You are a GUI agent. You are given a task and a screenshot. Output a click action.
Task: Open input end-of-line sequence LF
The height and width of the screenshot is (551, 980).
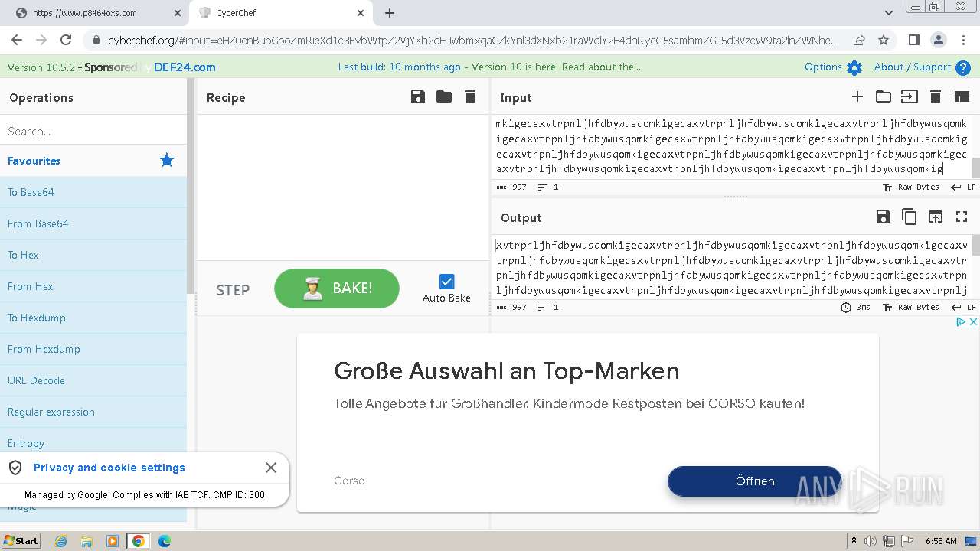963,187
